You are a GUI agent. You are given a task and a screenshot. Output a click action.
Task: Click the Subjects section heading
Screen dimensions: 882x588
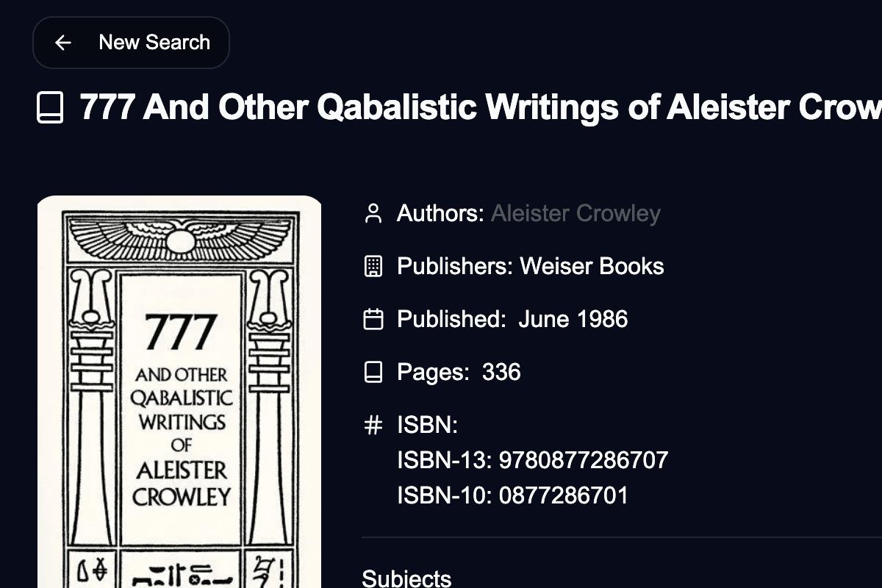(x=406, y=578)
